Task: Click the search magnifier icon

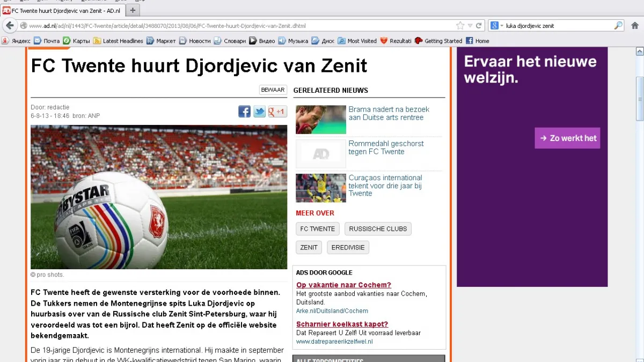Action: pos(618,25)
